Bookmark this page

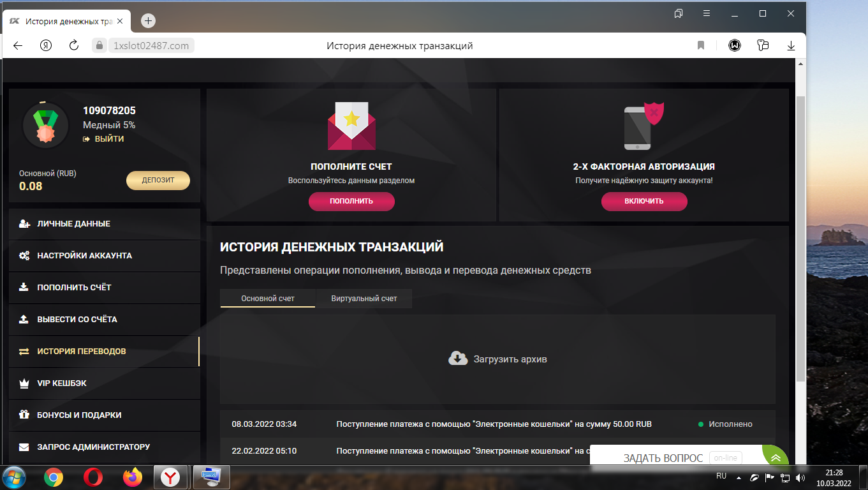[701, 45]
